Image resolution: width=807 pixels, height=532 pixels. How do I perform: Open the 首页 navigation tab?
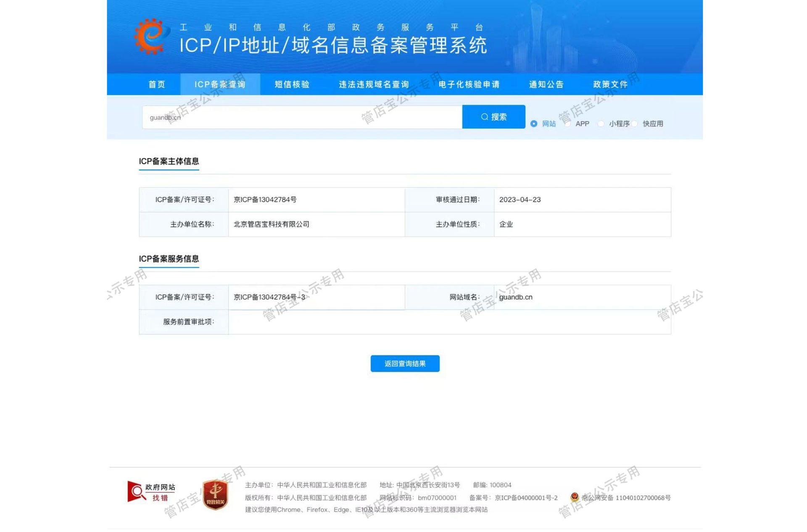point(157,84)
